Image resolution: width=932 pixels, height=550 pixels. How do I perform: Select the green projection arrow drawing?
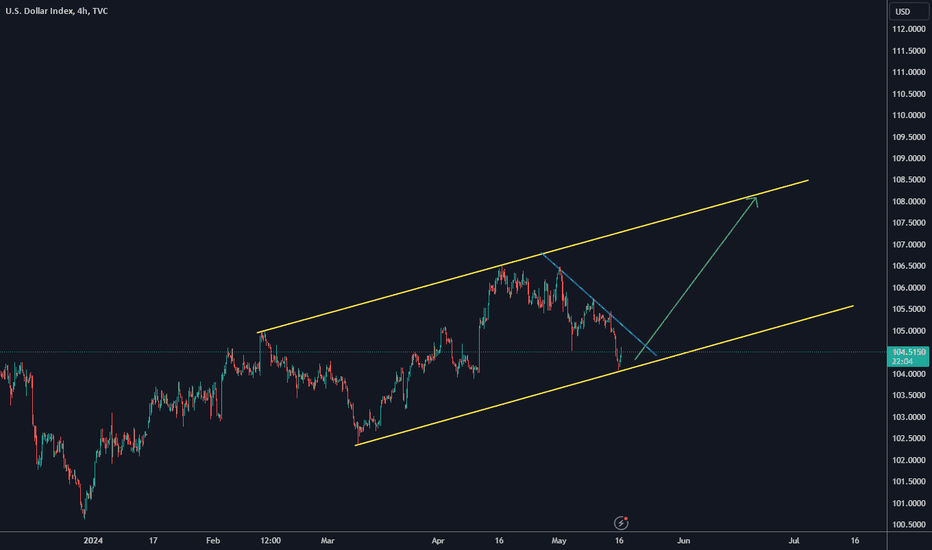[696, 278]
